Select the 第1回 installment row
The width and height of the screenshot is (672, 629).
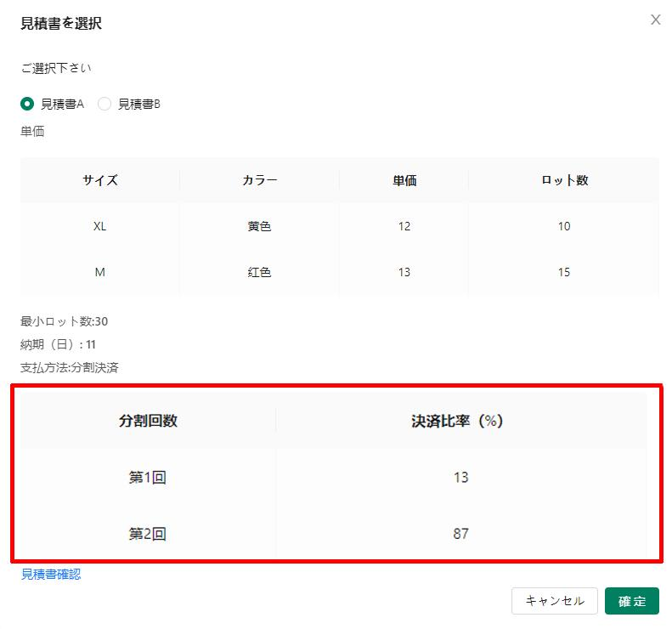[x=148, y=478]
